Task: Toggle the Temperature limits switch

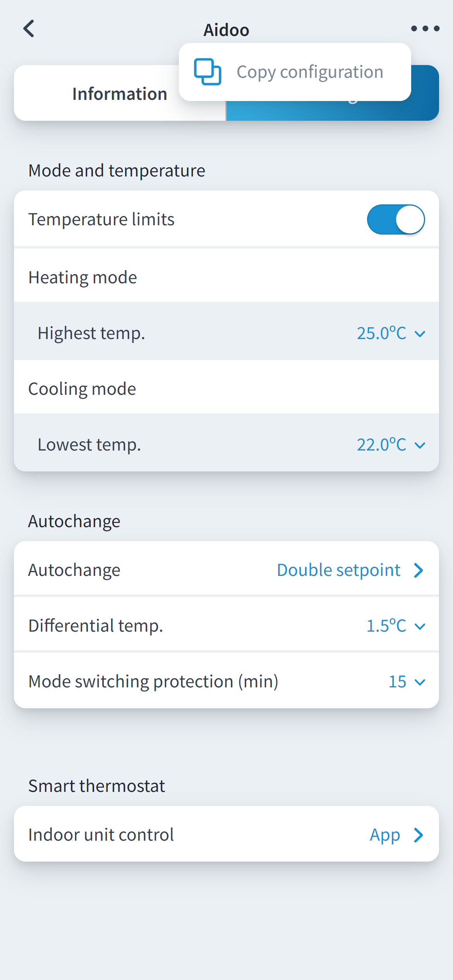Action: (396, 219)
